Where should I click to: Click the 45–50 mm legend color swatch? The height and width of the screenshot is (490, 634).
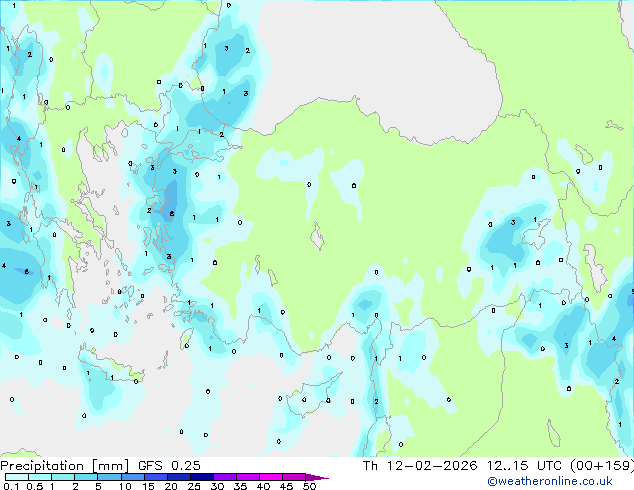click(x=294, y=477)
